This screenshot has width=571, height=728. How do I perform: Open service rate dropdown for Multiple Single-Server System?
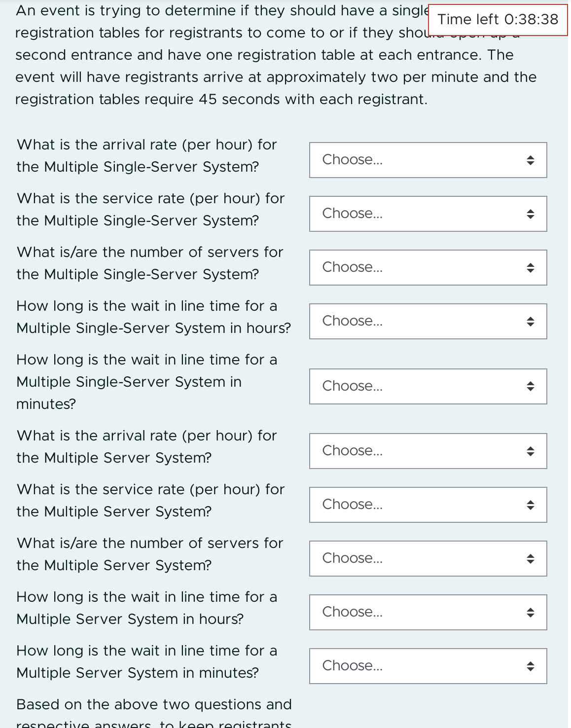tap(427, 213)
